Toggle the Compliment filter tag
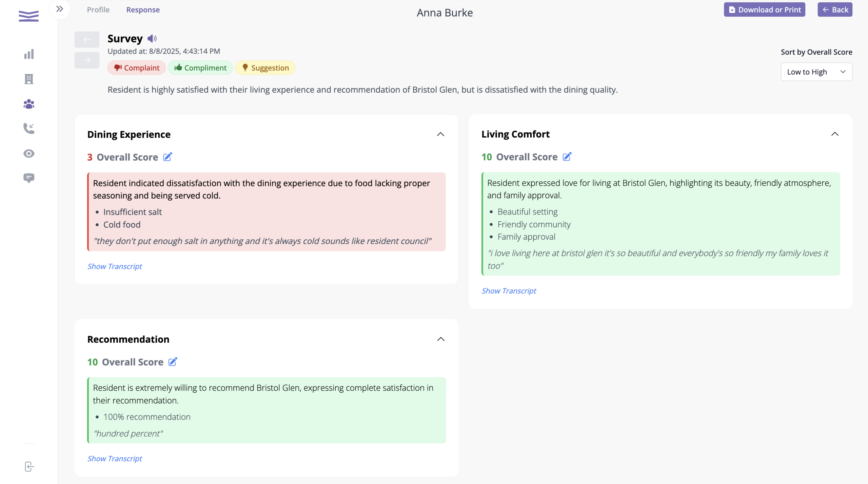868x484 pixels. tap(200, 68)
